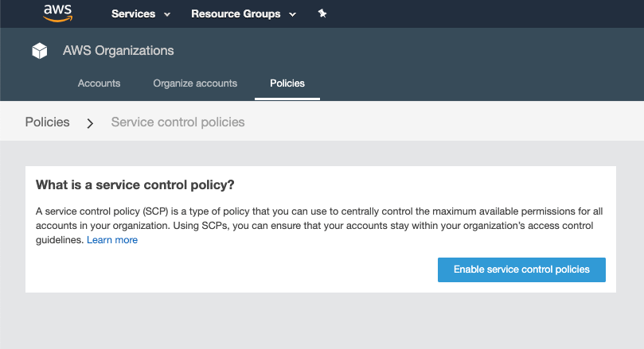Click the AWS Organizations title text
644x349 pixels.
click(119, 50)
